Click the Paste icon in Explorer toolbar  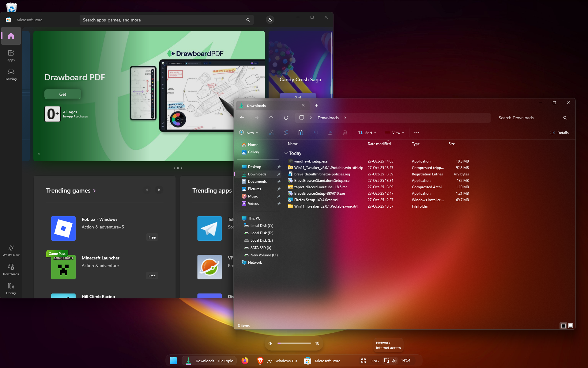[x=300, y=132]
